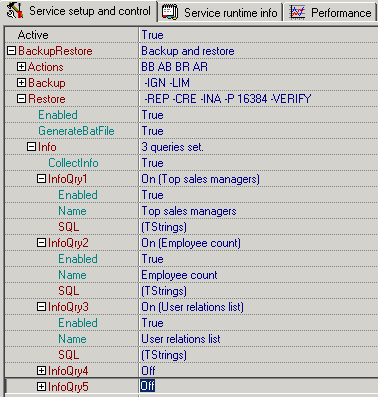Screen dimensions: 378x397
Task: Click the Service runtime info notepad icon
Action: pos(170,12)
